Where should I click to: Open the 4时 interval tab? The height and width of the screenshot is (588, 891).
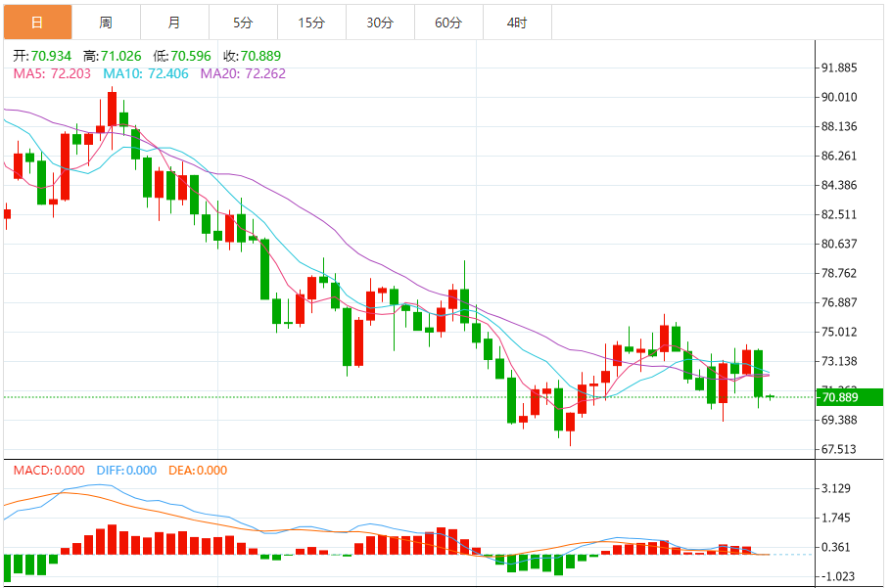(x=517, y=23)
